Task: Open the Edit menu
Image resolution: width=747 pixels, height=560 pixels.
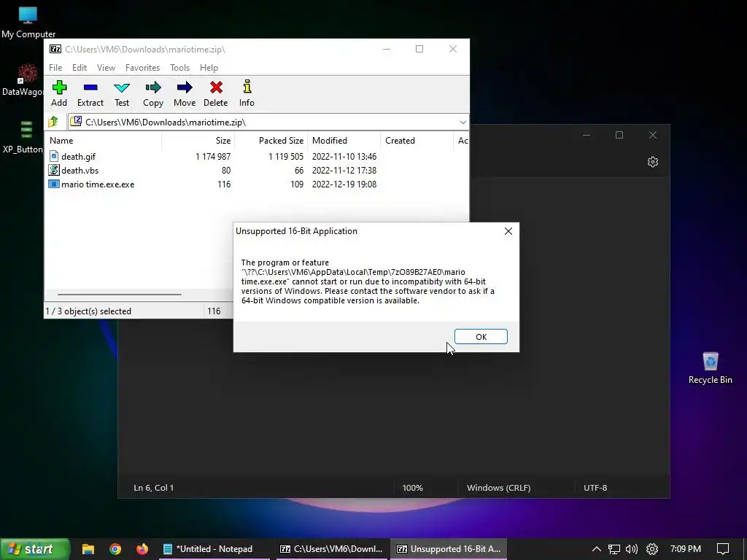Action: pos(79,68)
